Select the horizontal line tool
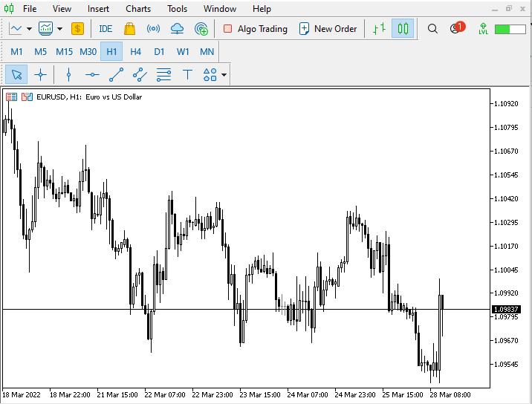The image size is (532, 404). click(x=92, y=74)
